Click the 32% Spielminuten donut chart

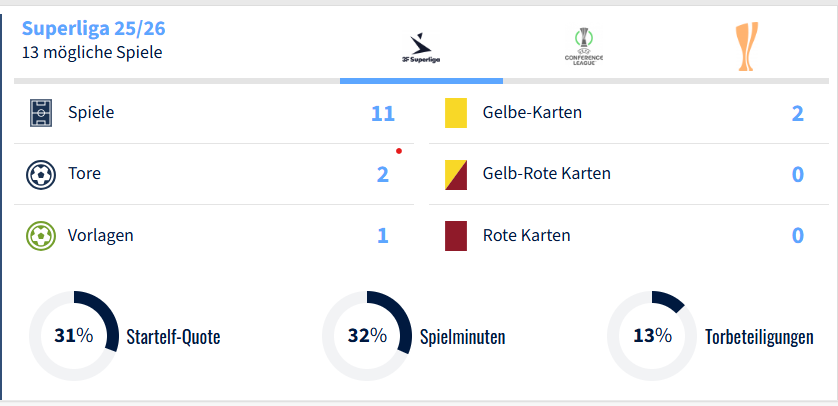click(366, 336)
